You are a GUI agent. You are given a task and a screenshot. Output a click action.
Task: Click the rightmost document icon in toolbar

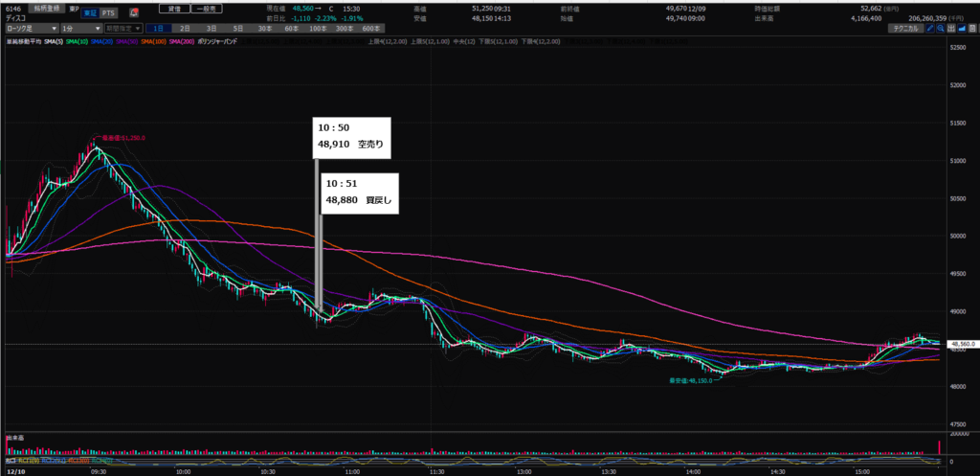[972, 29]
